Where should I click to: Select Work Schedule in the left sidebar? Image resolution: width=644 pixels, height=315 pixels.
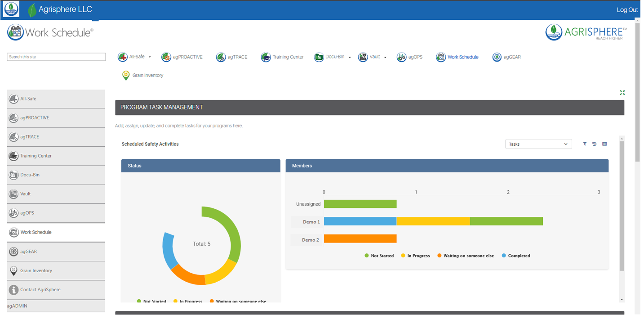click(x=56, y=232)
